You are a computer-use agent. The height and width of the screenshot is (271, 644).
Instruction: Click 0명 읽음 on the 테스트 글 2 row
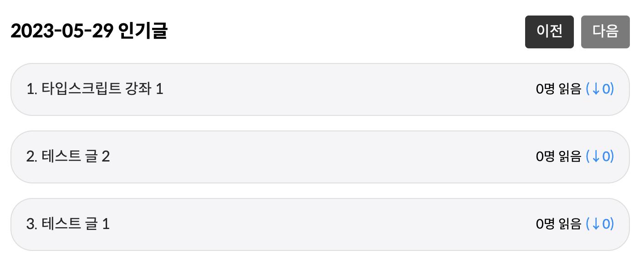tap(558, 156)
